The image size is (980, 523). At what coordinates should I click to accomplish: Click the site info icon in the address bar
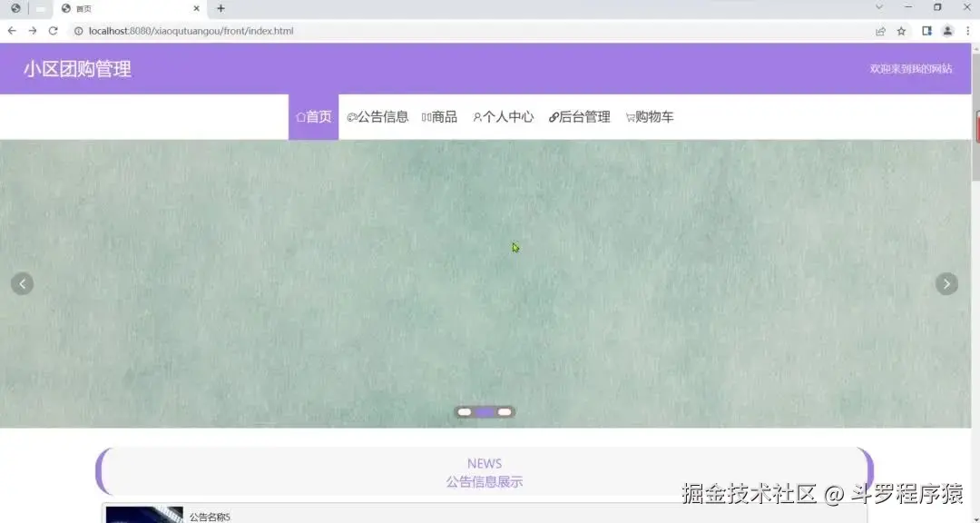pos(78,30)
